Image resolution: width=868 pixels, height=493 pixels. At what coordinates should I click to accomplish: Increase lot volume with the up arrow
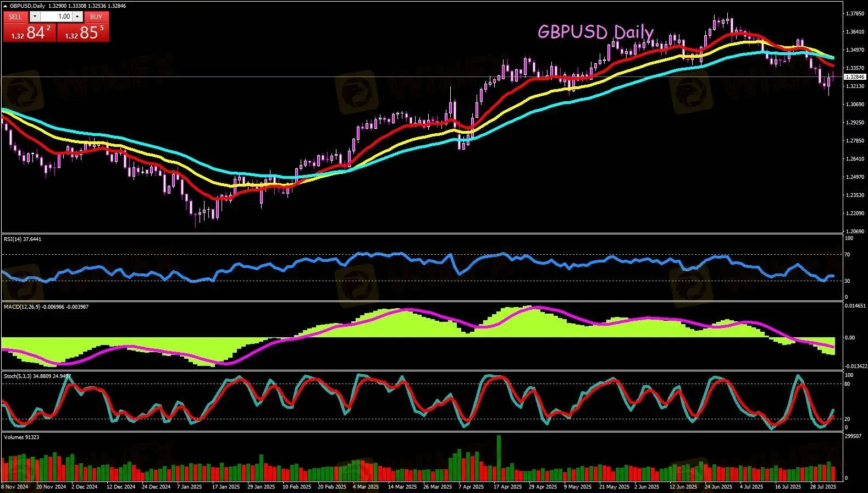click(x=77, y=17)
